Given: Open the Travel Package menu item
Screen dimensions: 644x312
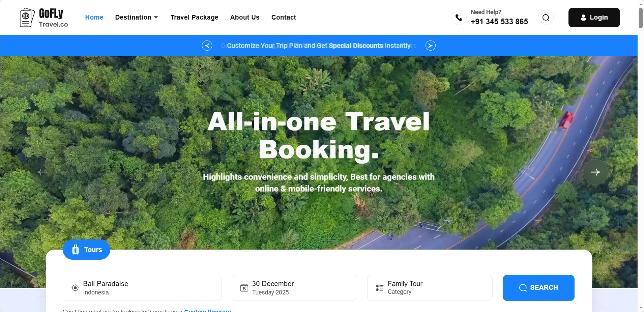Looking at the screenshot, I should [x=194, y=17].
